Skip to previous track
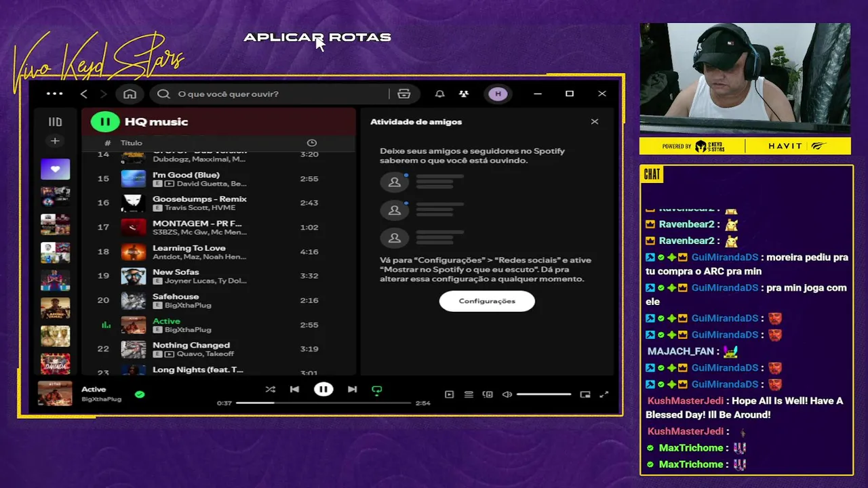The height and width of the screenshot is (488, 868). (x=294, y=390)
